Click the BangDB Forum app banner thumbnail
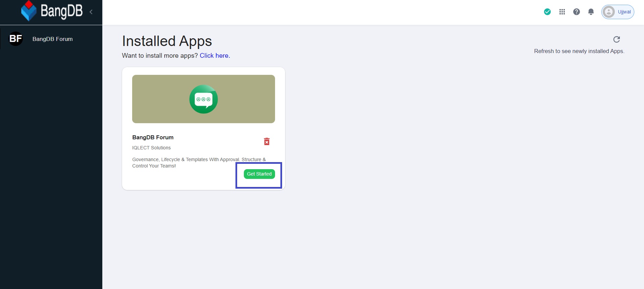The image size is (644, 289). point(204,99)
